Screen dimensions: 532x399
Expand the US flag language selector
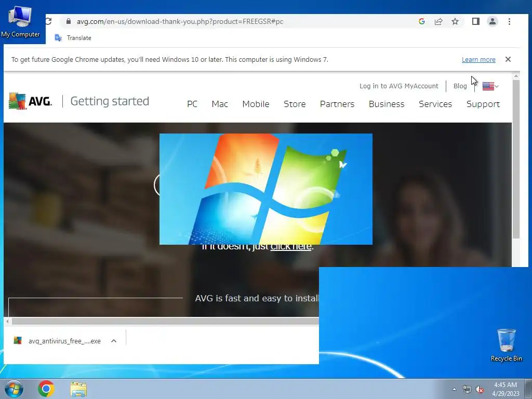pyautogui.click(x=490, y=86)
